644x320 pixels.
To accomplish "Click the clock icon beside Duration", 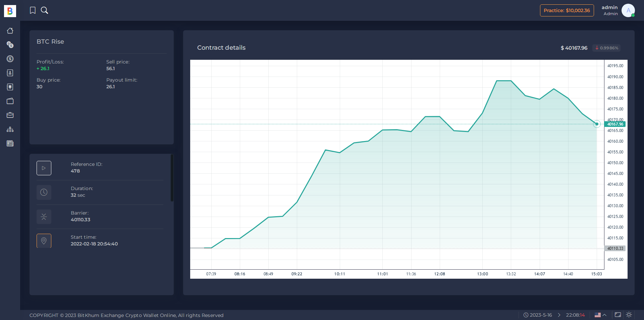I will point(44,192).
